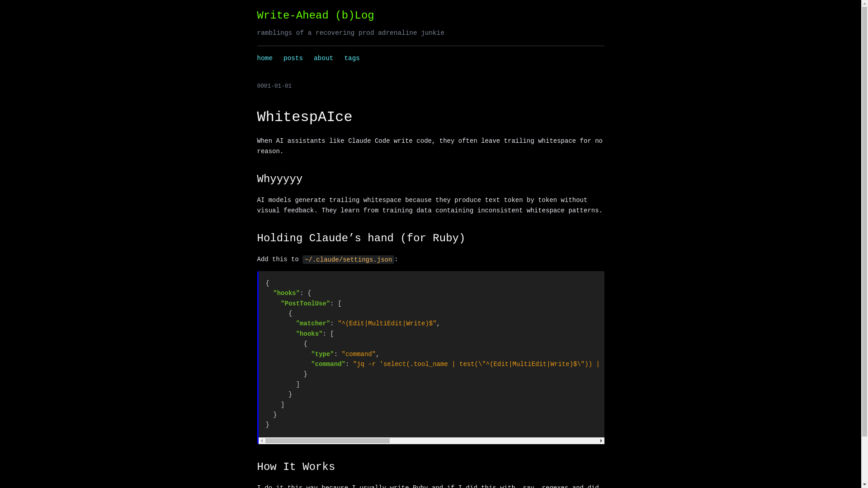The width and height of the screenshot is (868, 488).
Task: Click the "^(Edit|MultiEdit|Write)$" matcher value
Action: (x=387, y=324)
